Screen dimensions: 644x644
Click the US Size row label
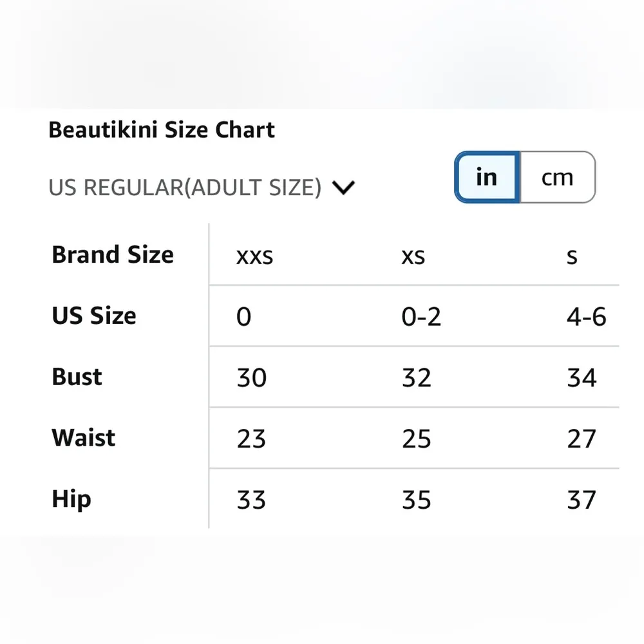(94, 316)
